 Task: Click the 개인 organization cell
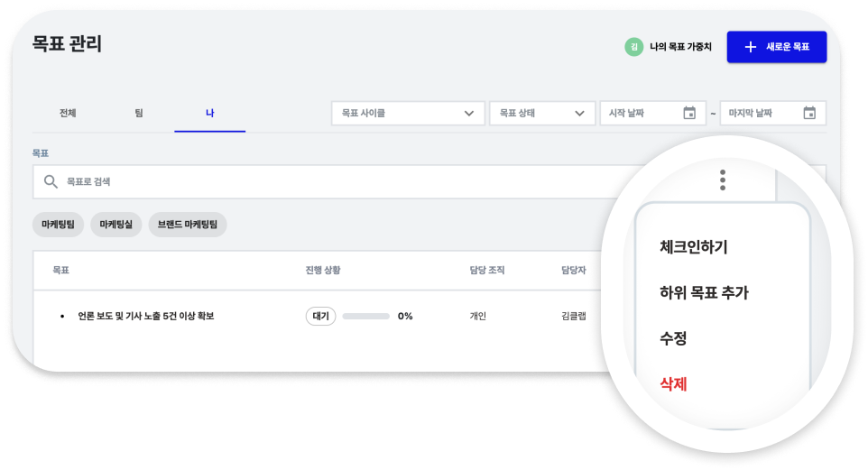pyautogui.click(x=477, y=316)
